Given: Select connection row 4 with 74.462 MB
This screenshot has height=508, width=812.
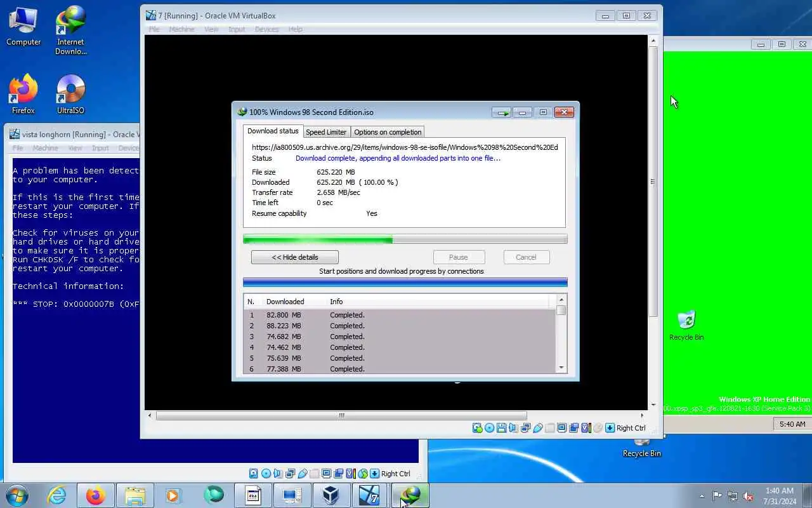Looking at the screenshot, I should [400, 347].
